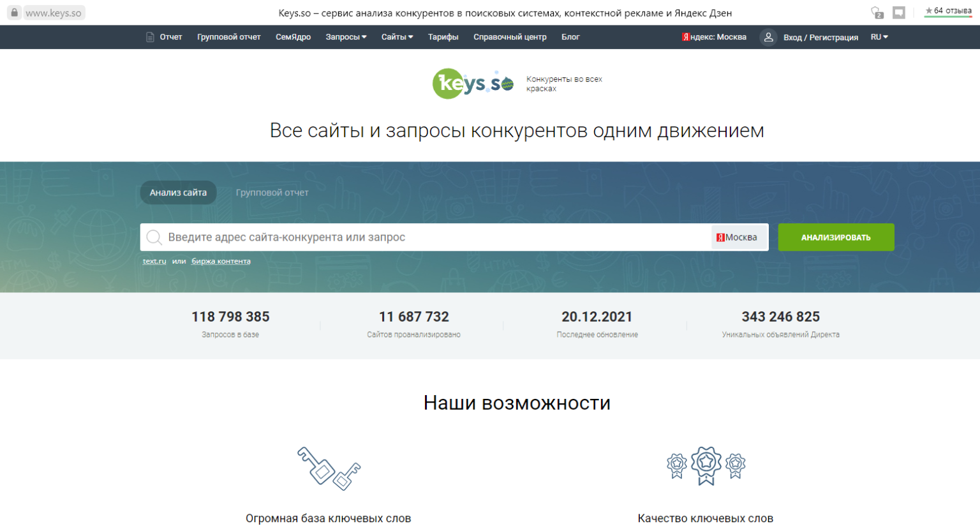The width and height of the screenshot is (980, 531).
Task: Click the 343 246 825 ads count
Action: (x=780, y=317)
